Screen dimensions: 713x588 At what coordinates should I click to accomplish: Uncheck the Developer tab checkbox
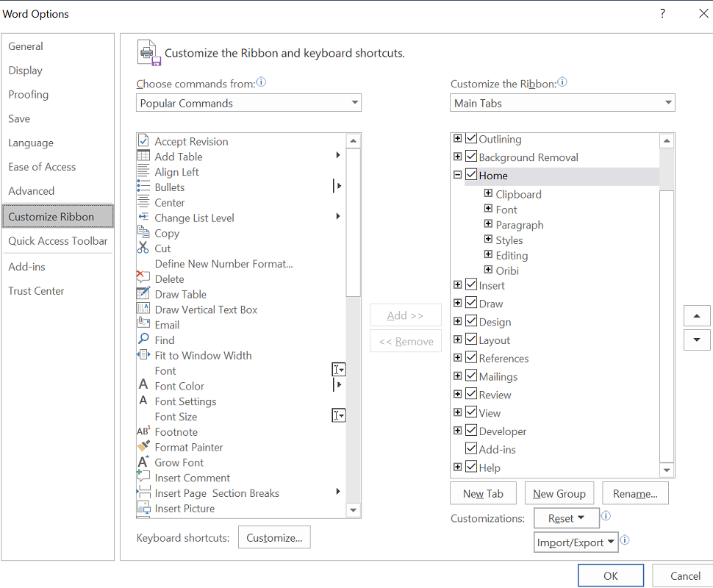coord(472,430)
